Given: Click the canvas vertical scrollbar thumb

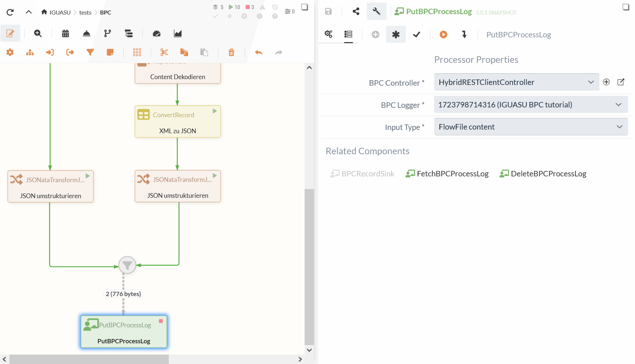Looking at the screenshot, I should point(309,267).
